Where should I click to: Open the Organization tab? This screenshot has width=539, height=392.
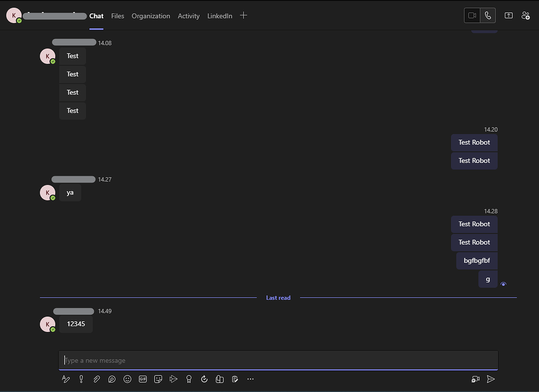[151, 16]
